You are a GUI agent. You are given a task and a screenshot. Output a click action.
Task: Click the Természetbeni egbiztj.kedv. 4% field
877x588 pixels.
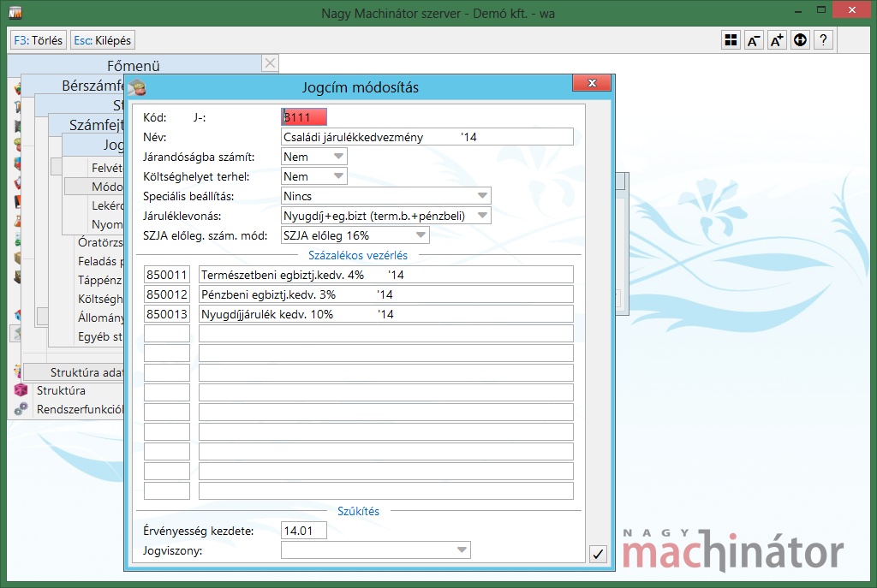[x=386, y=275]
